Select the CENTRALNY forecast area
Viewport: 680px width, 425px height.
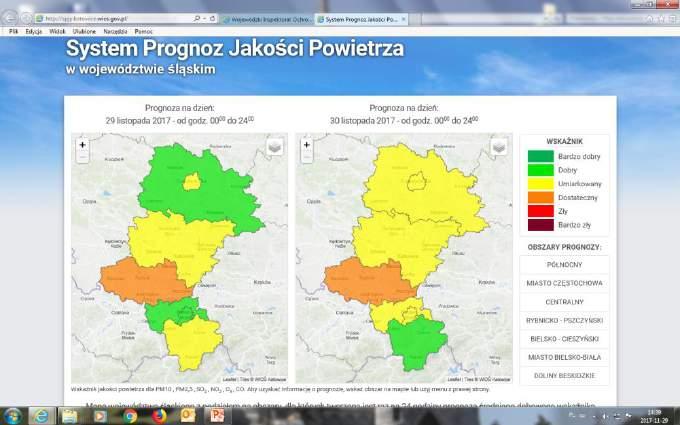click(x=564, y=302)
